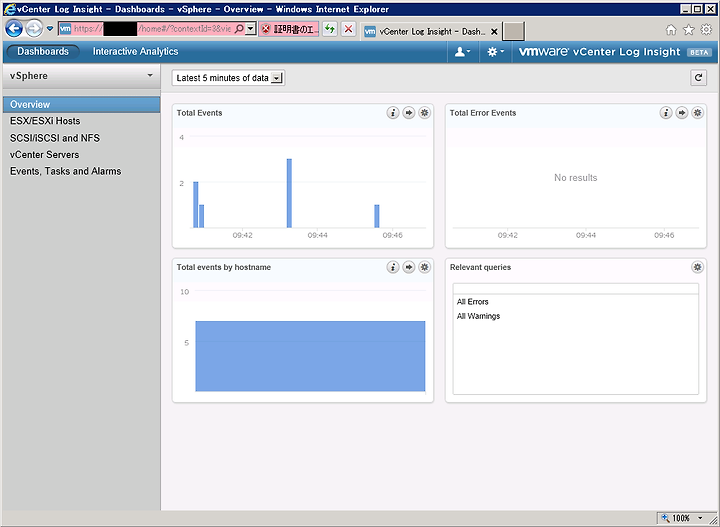The image size is (720, 527).
Task: Refresh the dashboard with the reload button
Action: click(x=698, y=78)
